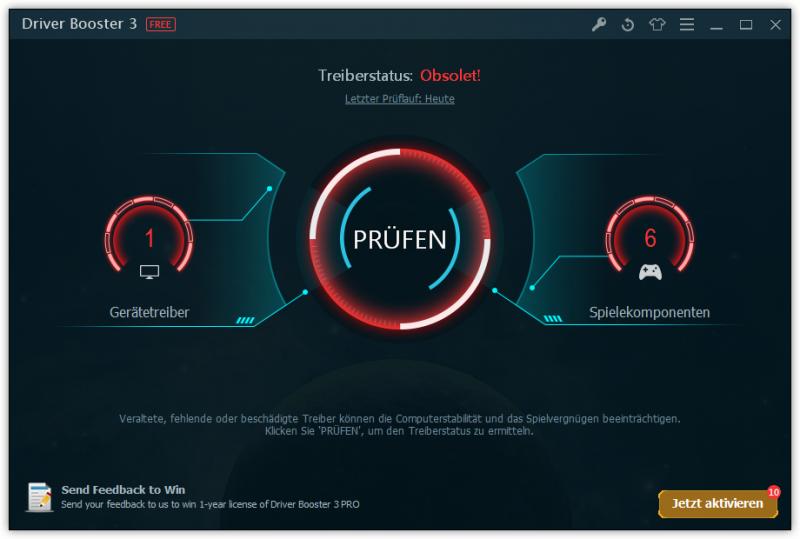Open the 'Letzter Prüflauf: Heute' link
The image size is (800, 539).
coord(399,99)
